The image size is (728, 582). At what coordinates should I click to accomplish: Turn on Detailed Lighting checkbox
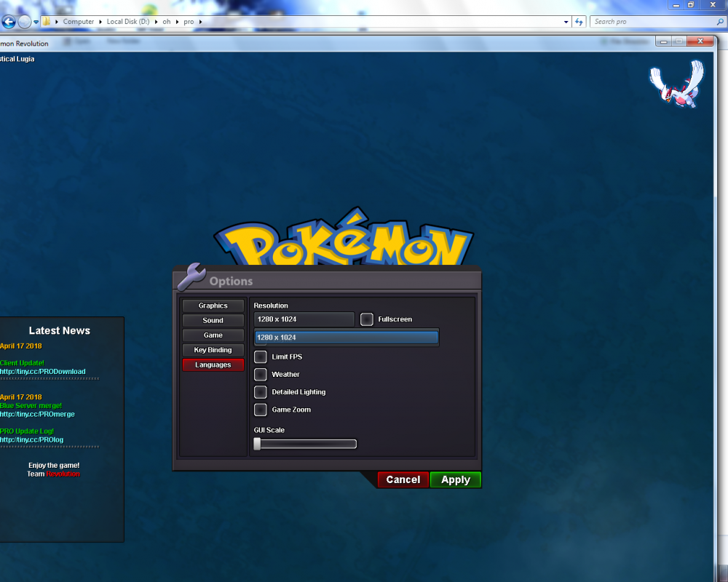point(260,392)
